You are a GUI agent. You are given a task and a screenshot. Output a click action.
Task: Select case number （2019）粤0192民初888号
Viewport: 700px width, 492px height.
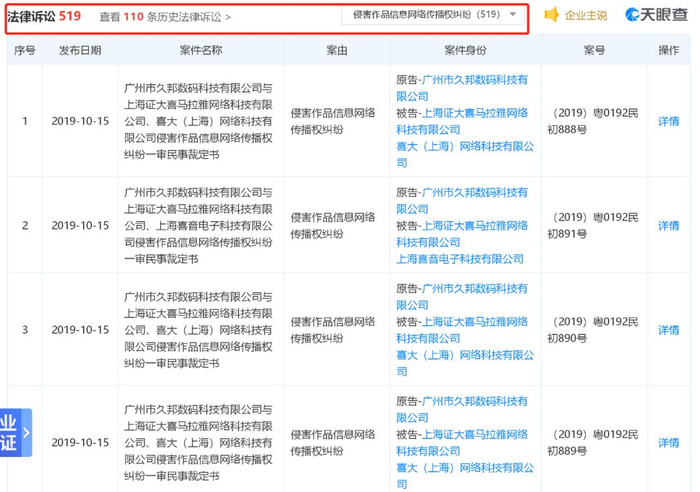coord(593,121)
